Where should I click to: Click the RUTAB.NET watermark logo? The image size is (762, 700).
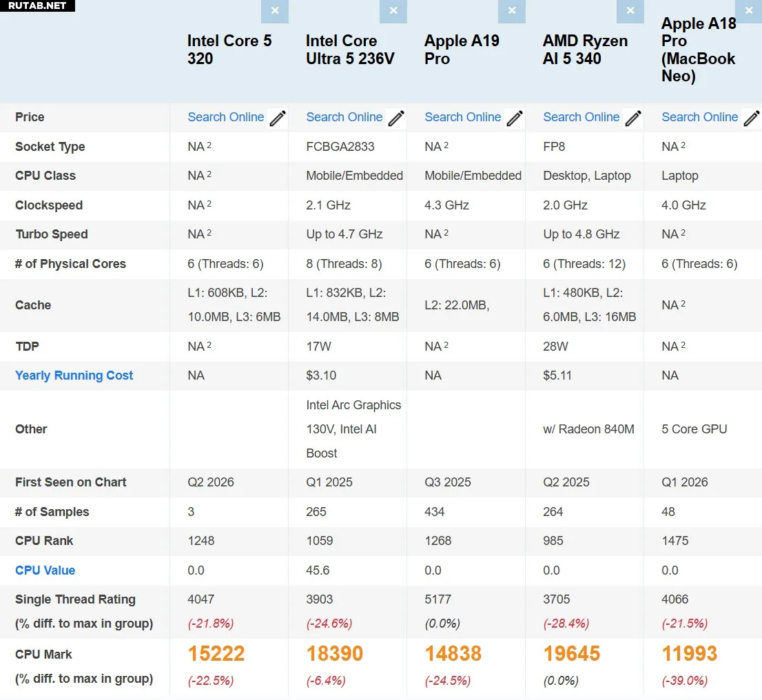click(x=37, y=6)
